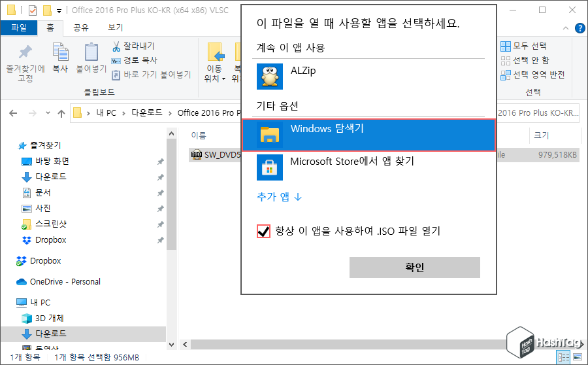The width and height of the screenshot is (588, 365).
Task: Open 문서 in navigation pane
Action: pyautogui.click(x=37, y=192)
